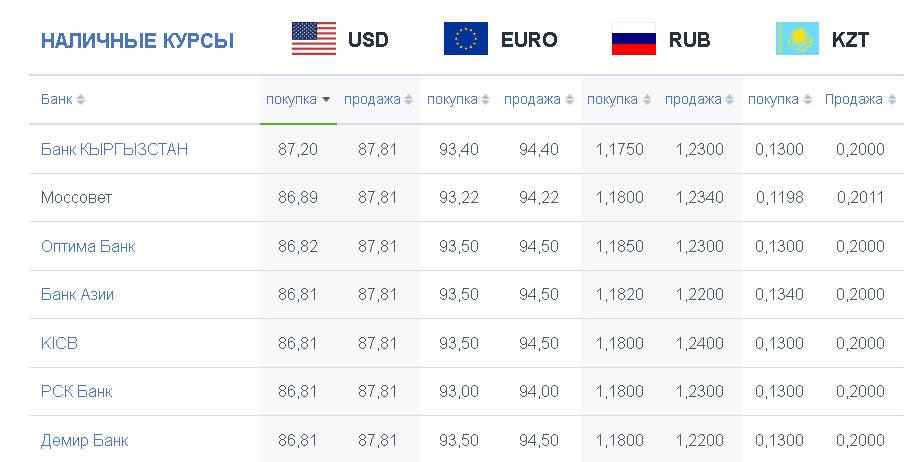Viewport: 920px width, 462px height.
Task: Open Демир Банк link
Action: (x=84, y=440)
